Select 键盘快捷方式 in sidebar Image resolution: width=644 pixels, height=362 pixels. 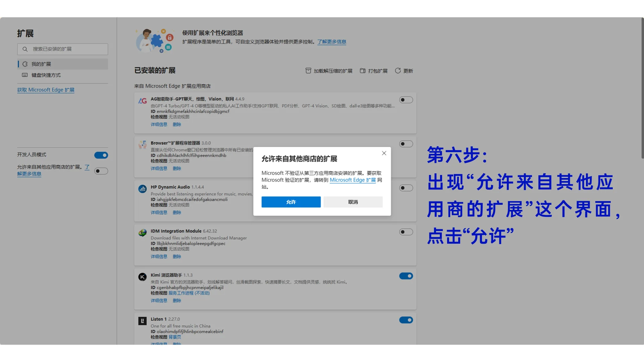click(x=46, y=75)
